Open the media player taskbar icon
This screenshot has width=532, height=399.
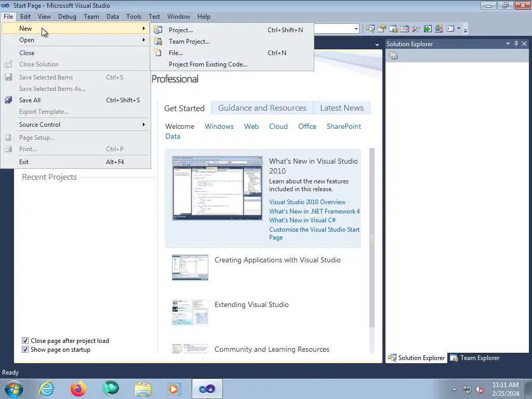(175, 389)
